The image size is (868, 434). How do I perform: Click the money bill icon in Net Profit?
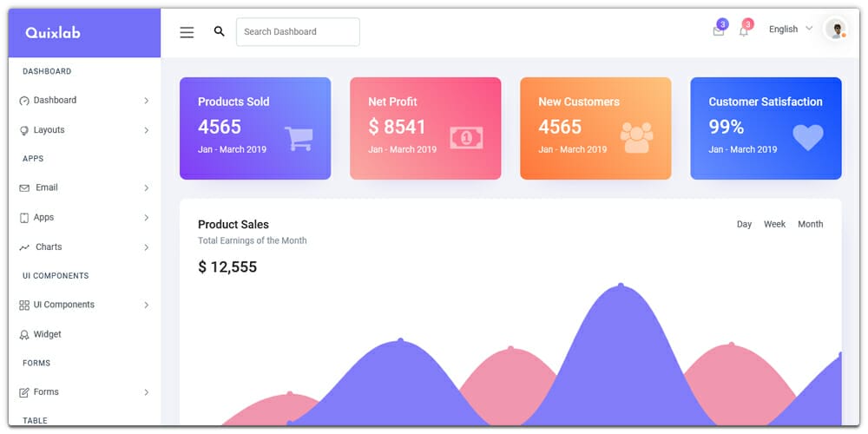pos(466,137)
